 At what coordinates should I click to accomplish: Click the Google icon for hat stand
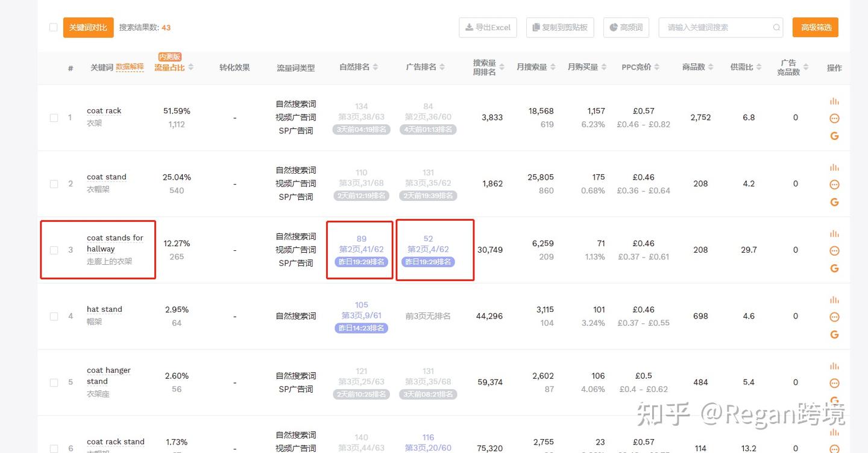coord(834,335)
